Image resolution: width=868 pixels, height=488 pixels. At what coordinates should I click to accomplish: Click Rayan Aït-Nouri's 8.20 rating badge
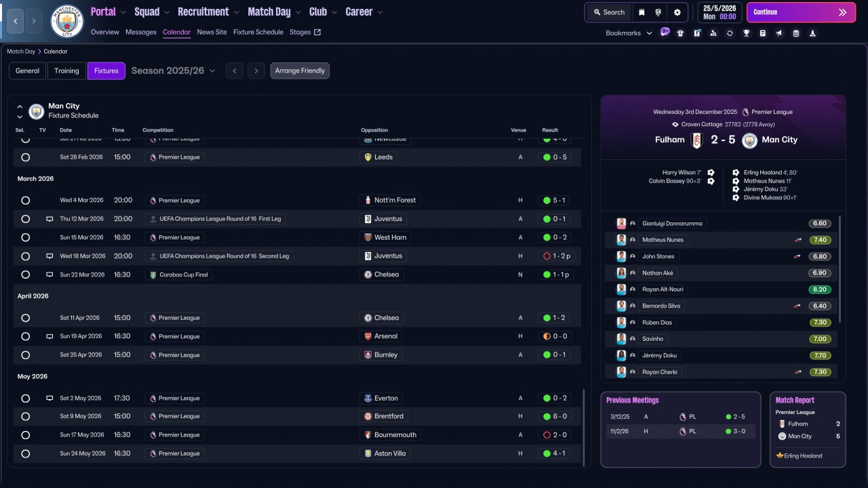[x=820, y=289]
